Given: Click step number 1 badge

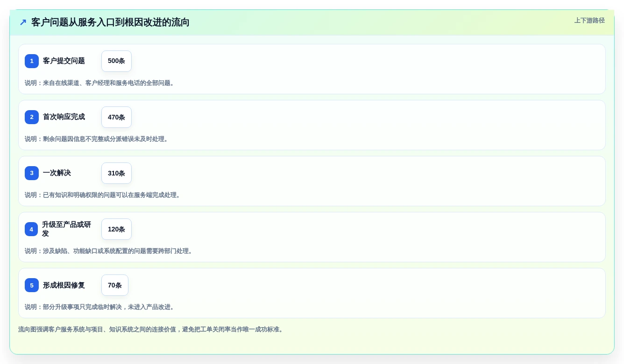Looking at the screenshot, I should coord(32,61).
